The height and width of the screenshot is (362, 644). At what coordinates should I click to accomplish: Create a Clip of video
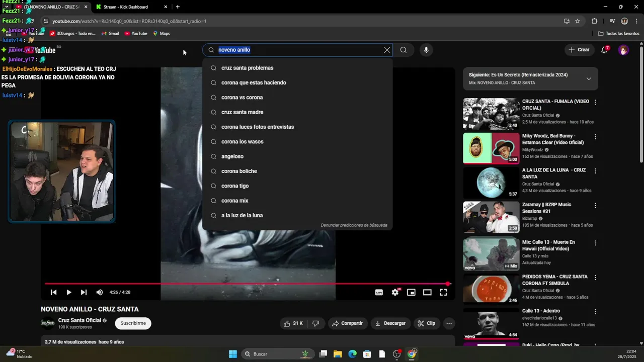pyautogui.click(x=427, y=323)
